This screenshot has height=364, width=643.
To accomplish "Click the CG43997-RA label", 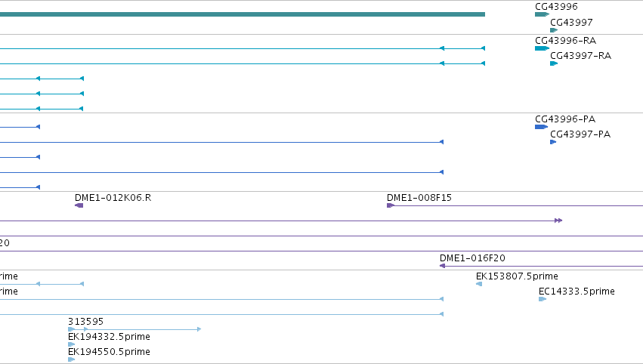I will [581, 56].
